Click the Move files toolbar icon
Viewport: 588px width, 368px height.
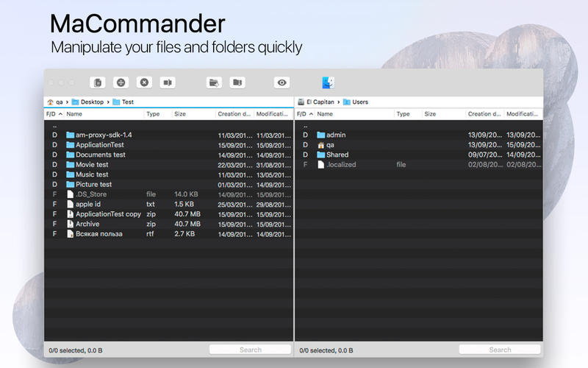click(121, 82)
